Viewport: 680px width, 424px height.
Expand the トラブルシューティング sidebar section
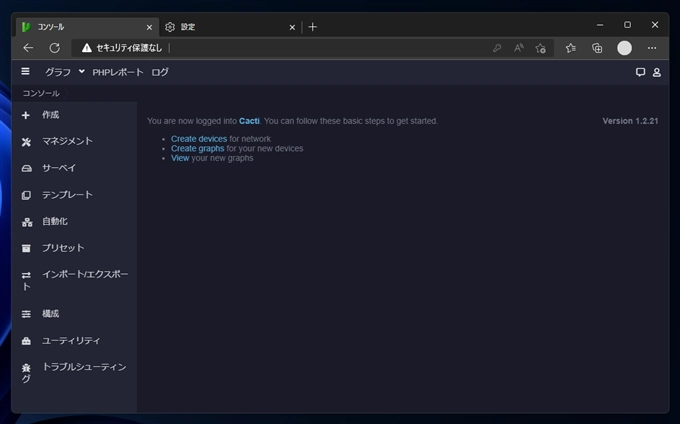(74, 373)
